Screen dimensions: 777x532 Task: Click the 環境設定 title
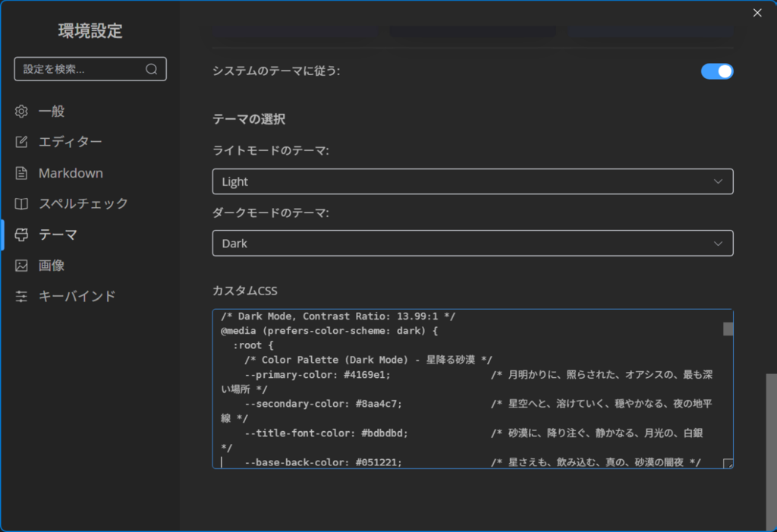coord(90,31)
